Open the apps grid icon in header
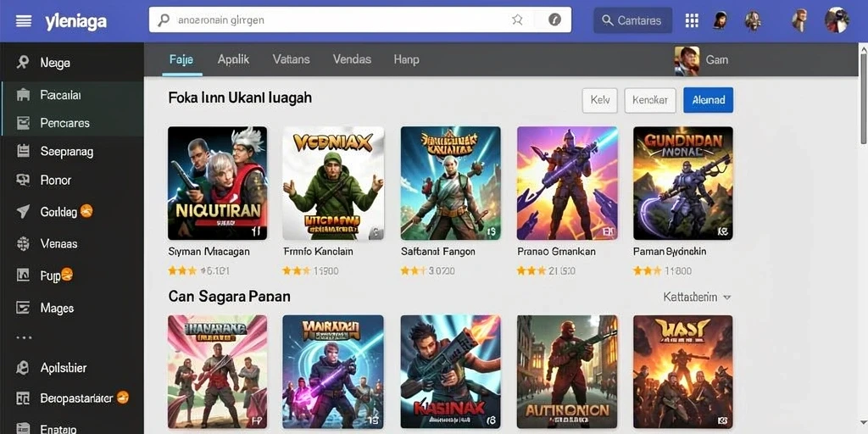Image resolution: width=868 pixels, height=434 pixels. tap(692, 20)
